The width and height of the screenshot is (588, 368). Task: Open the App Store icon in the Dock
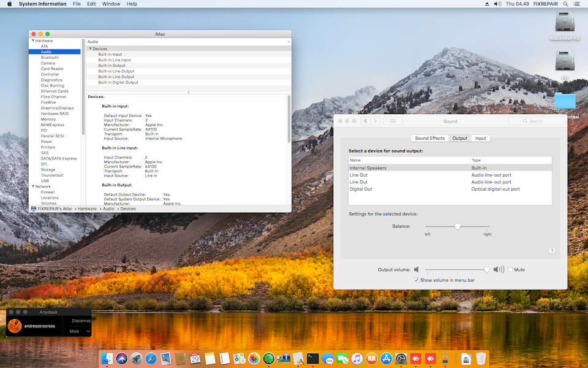click(x=386, y=358)
